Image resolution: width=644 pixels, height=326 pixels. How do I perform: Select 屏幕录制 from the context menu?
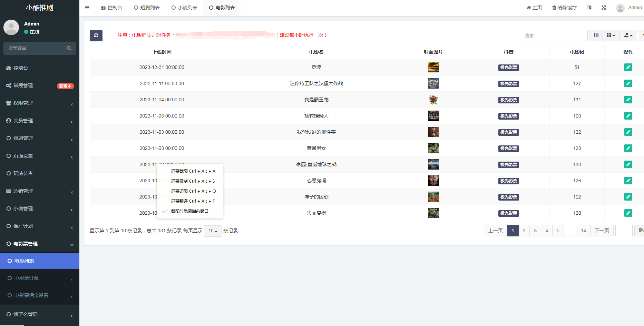click(193, 181)
